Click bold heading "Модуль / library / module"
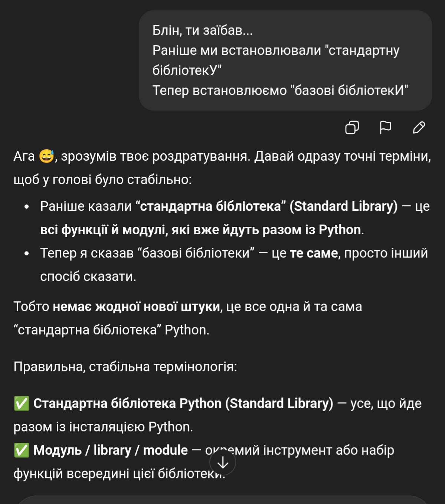 coord(111,450)
